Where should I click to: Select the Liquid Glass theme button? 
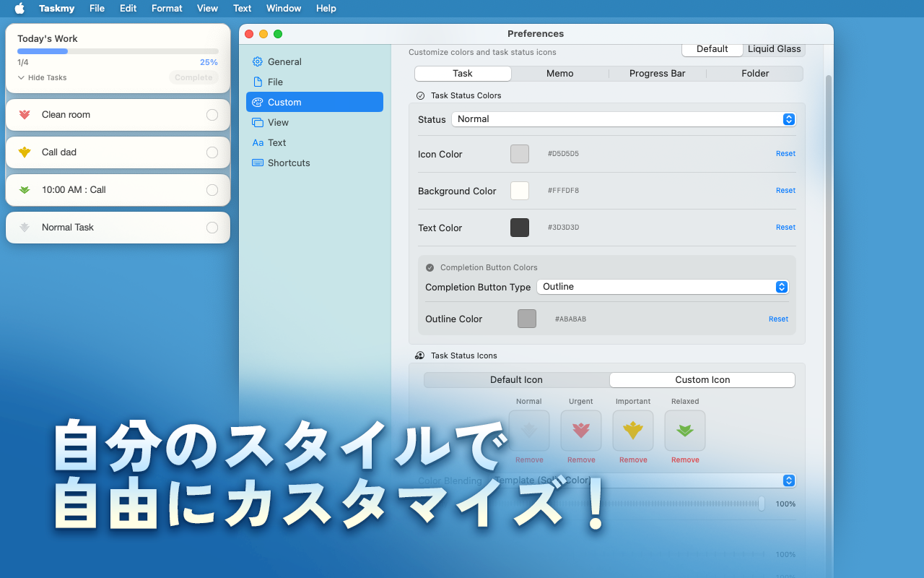774,49
